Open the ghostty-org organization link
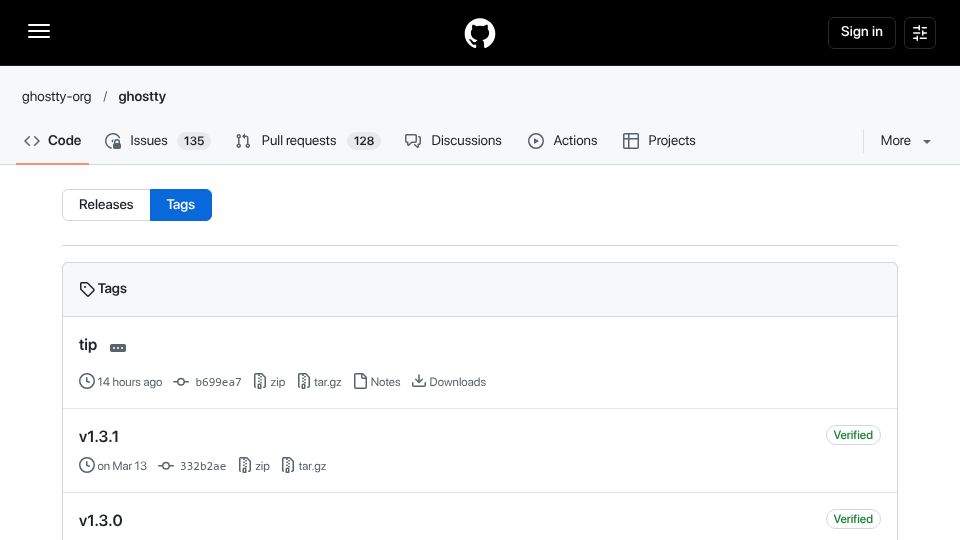This screenshot has width=960, height=540. click(x=56, y=97)
